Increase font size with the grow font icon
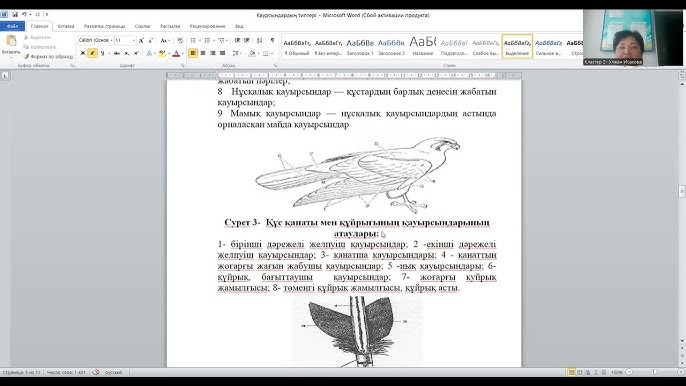This screenshot has height=386, width=686. click(x=141, y=40)
